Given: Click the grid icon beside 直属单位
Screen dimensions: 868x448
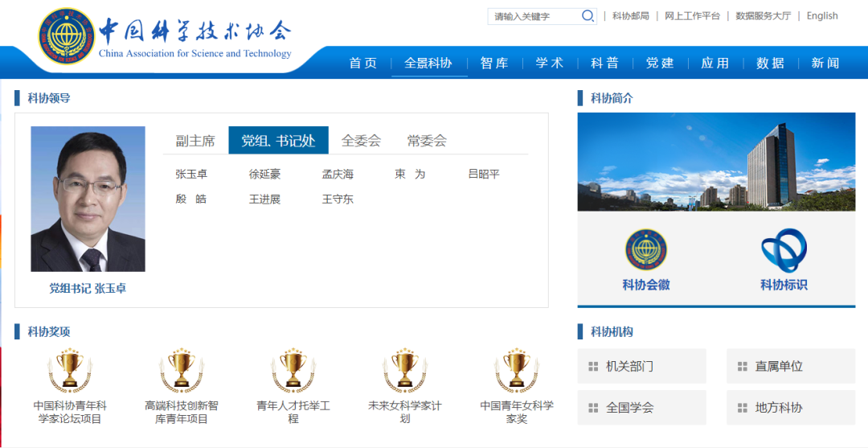Looking at the screenshot, I should (x=743, y=367).
